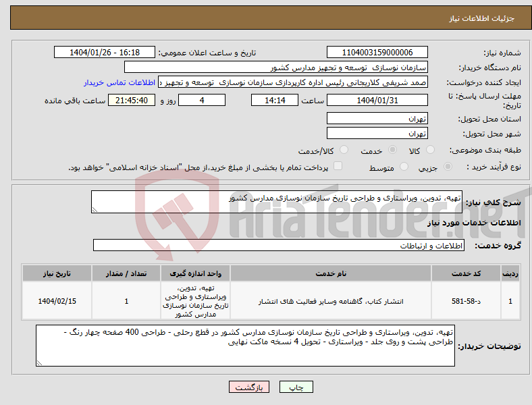532x405 pixels.
Task: Open اطلاعات تماس خریدار link
Action: tap(119, 82)
